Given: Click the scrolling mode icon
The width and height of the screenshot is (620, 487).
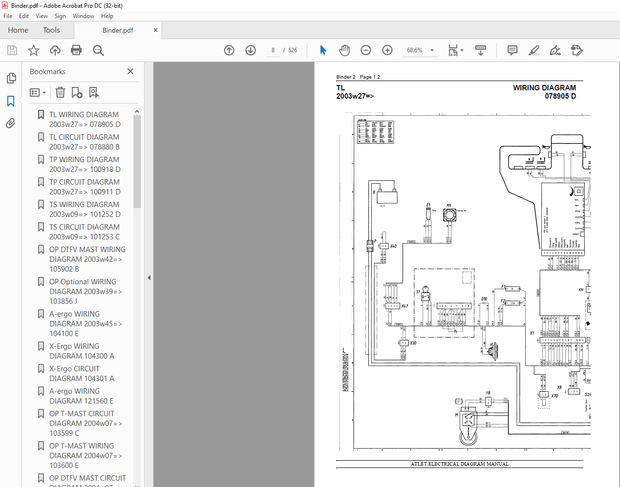Looking at the screenshot, I should (x=480, y=50).
